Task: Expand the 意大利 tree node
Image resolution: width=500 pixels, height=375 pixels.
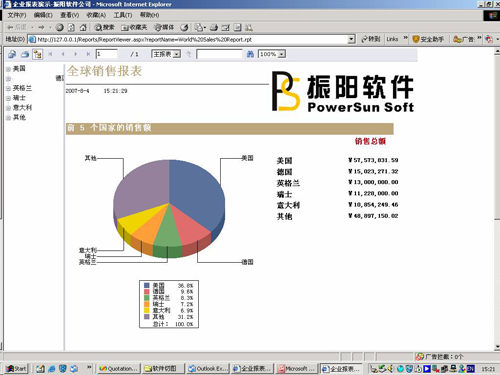Action: pos(8,108)
